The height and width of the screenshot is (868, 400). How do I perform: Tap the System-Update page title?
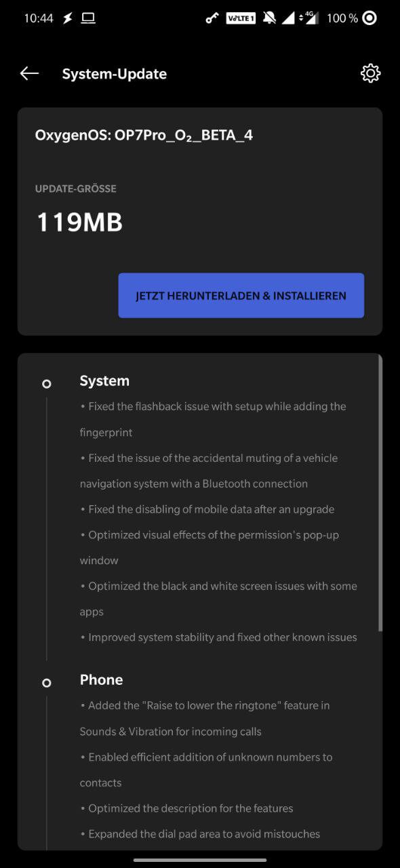pos(114,74)
